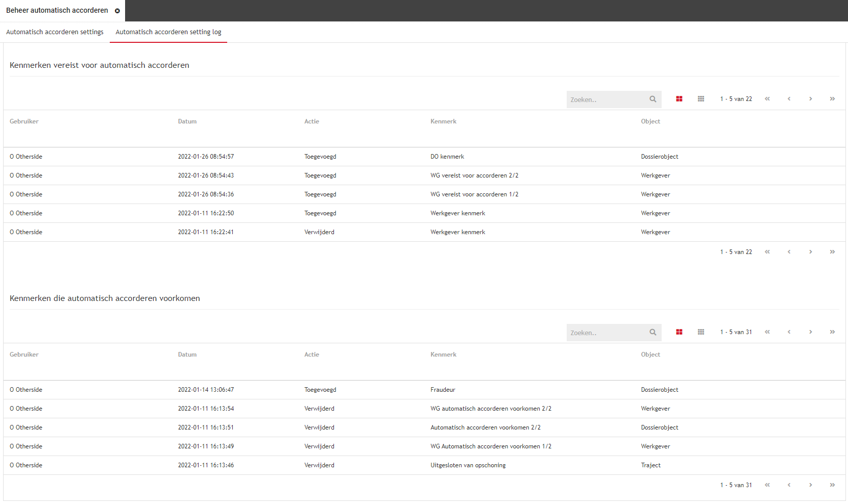This screenshot has width=848, height=504.
Task: Select red tile view icon in bottom table
Action: 679,332
